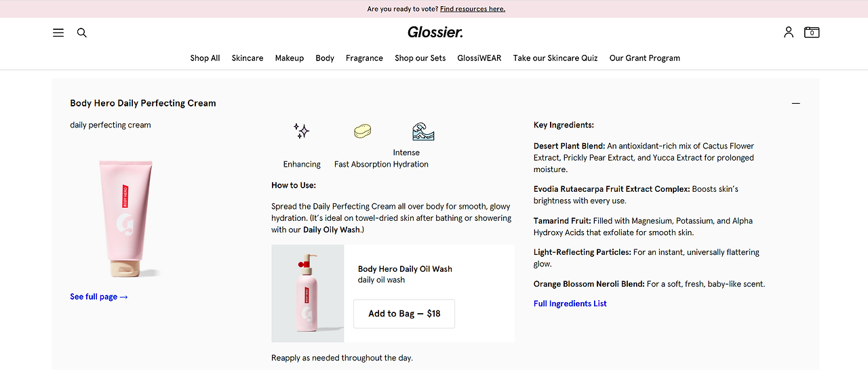Viewport: 868px width, 370px height.
Task: Open the Fragrance menu item
Action: [x=364, y=58]
